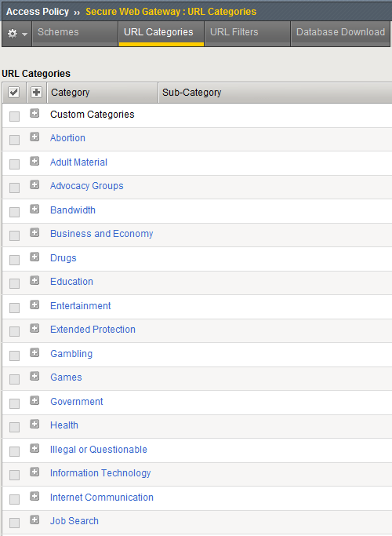Expand the Gambling plus icon
Image resolution: width=392 pixels, height=536 pixels.
[34, 352]
